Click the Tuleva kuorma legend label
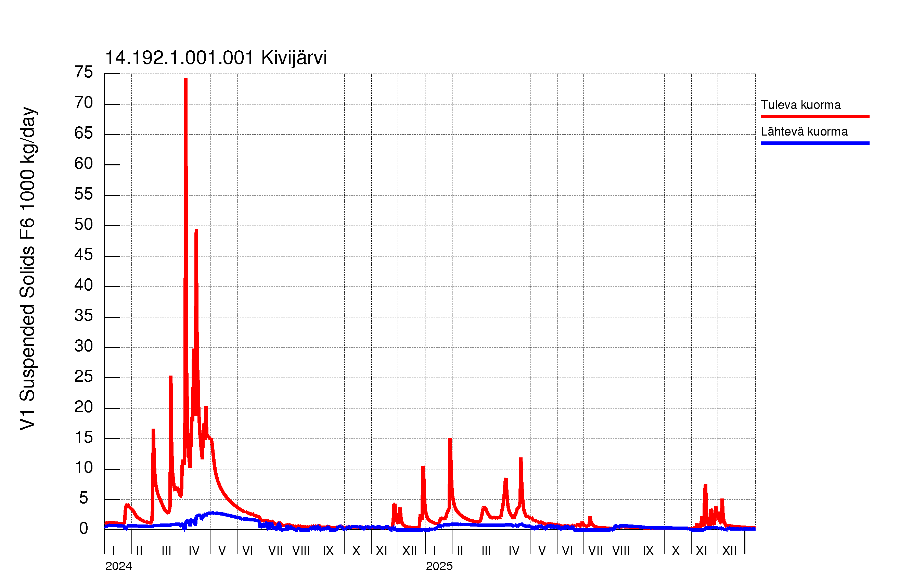Screen dimensions: 924x582 tap(800, 105)
